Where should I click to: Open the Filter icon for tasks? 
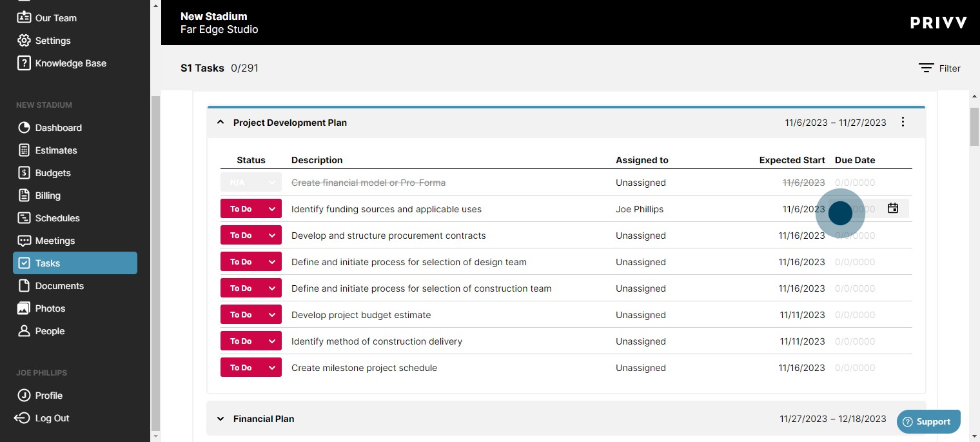[x=926, y=68]
